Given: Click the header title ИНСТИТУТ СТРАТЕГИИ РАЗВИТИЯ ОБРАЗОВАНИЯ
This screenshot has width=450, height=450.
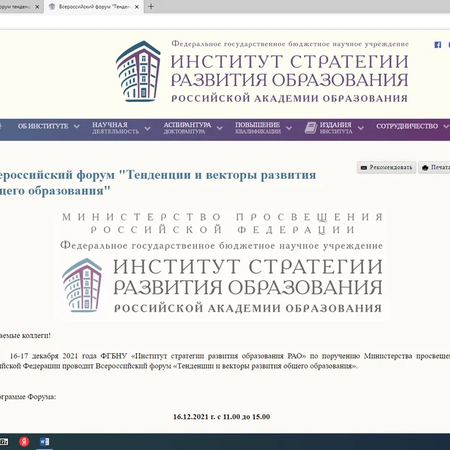Looking at the screenshot, I should (x=289, y=71).
